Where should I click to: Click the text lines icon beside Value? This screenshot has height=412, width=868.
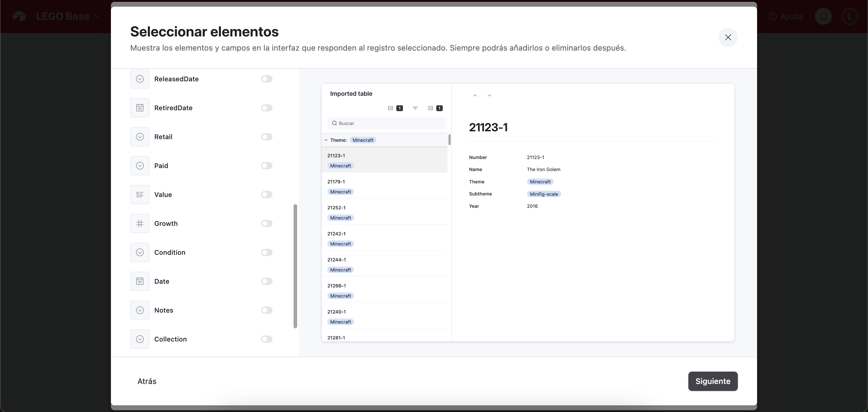click(140, 195)
